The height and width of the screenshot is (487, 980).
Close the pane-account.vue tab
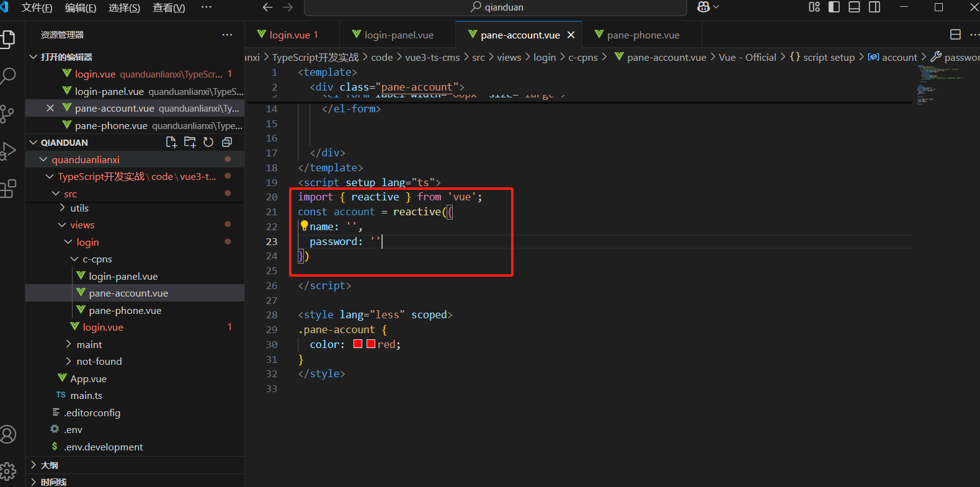click(571, 35)
